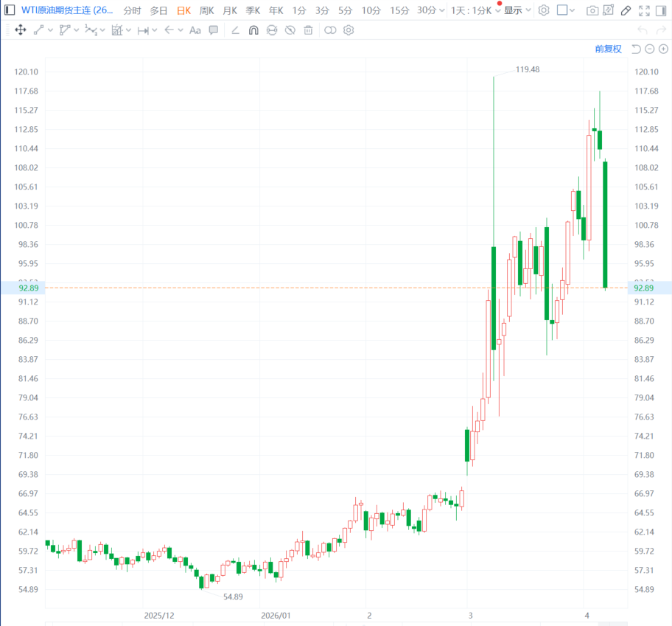This screenshot has width=672, height=626.
Task: Open the 1天:1分K dropdown
Action: [476, 10]
